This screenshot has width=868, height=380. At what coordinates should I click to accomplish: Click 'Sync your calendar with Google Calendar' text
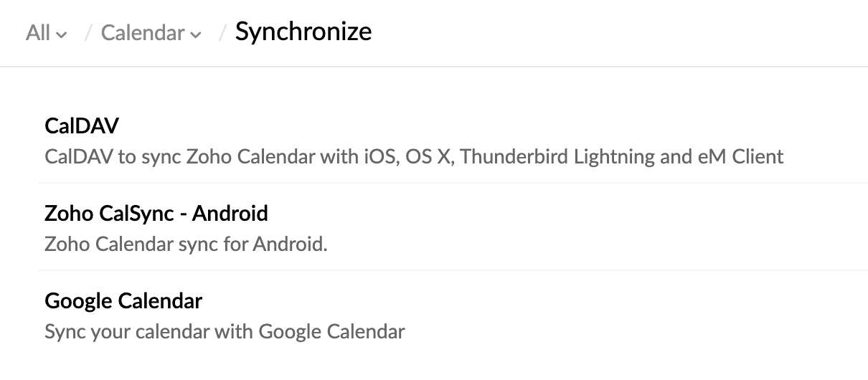tap(225, 332)
